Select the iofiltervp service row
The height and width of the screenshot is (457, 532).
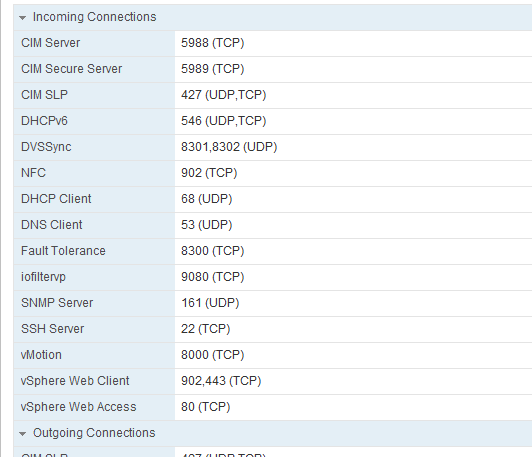pyautogui.click(x=273, y=278)
